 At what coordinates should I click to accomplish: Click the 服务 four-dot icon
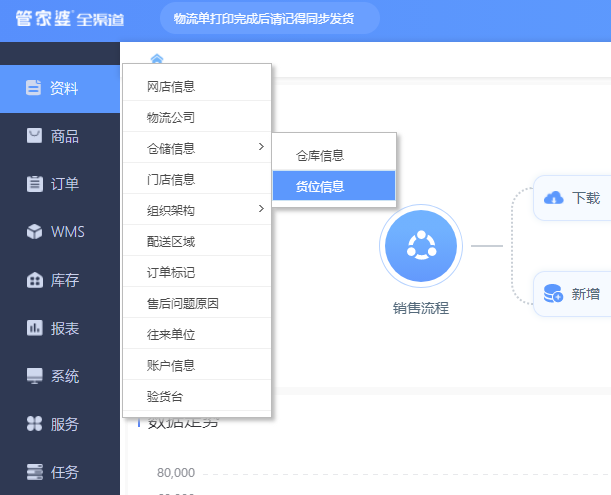34,424
